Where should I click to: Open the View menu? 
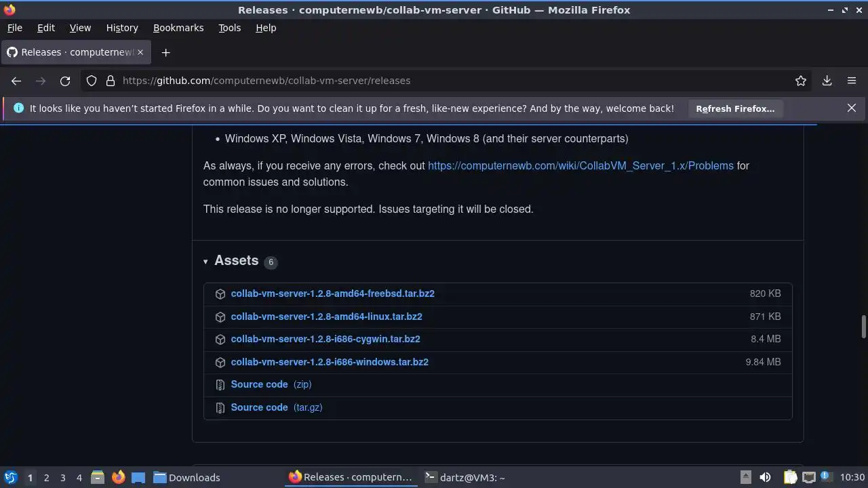(80, 28)
